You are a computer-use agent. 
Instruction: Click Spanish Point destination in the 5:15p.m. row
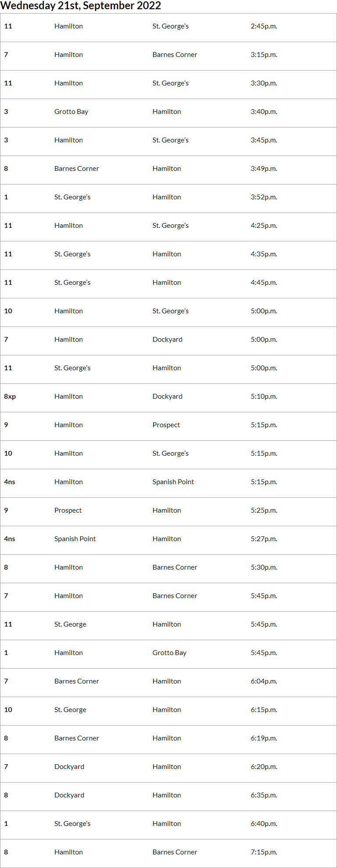click(x=173, y=482)
